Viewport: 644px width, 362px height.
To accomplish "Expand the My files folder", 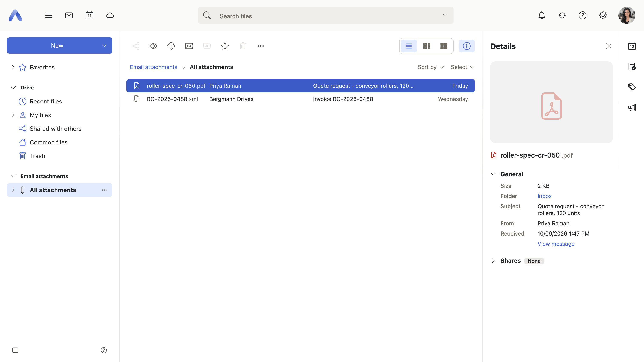I will point(13,115).
